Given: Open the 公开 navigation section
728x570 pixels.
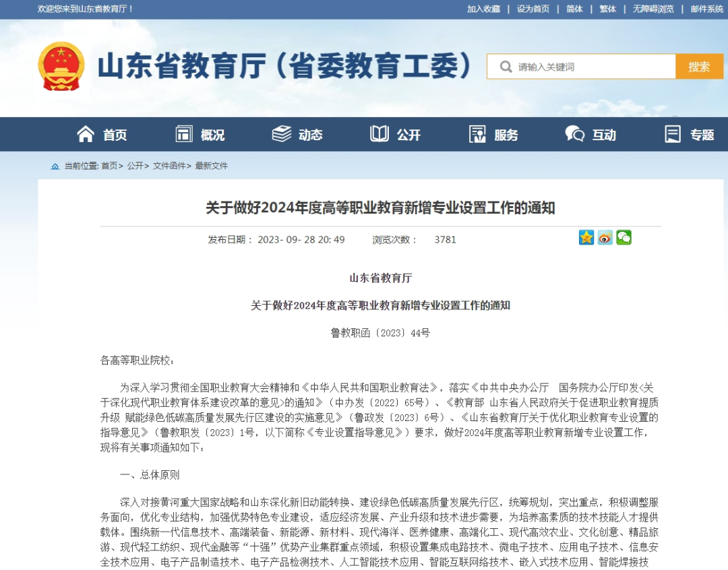Looking at the screenshot, I should 396,135.
